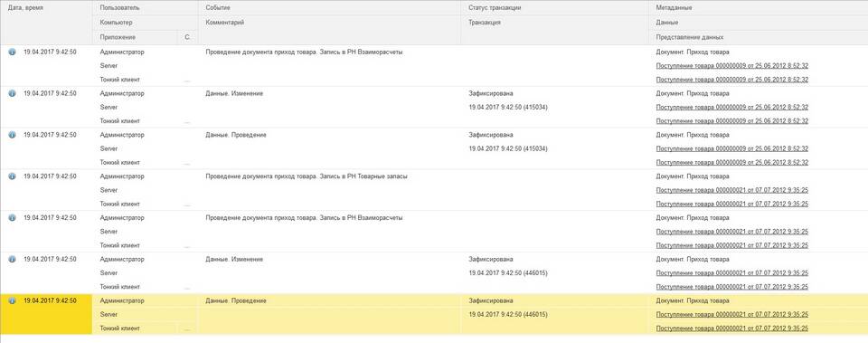Select Взаиморасчеты event text for document 000000021
Viewport: 868px width, 343px height.
click(304, 218)
